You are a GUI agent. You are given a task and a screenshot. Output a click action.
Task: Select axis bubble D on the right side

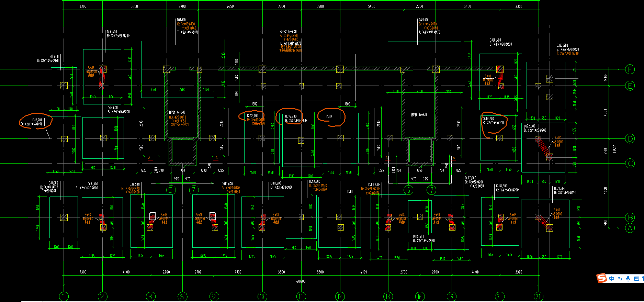coord(630,139)
